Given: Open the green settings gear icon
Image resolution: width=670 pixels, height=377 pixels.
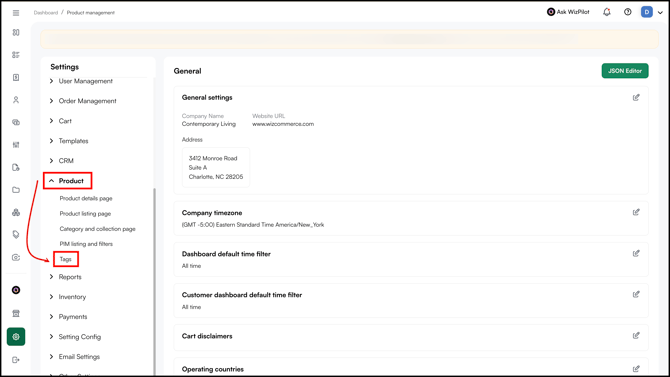Looking at the screenshot, I should click(x=16, y=337).
